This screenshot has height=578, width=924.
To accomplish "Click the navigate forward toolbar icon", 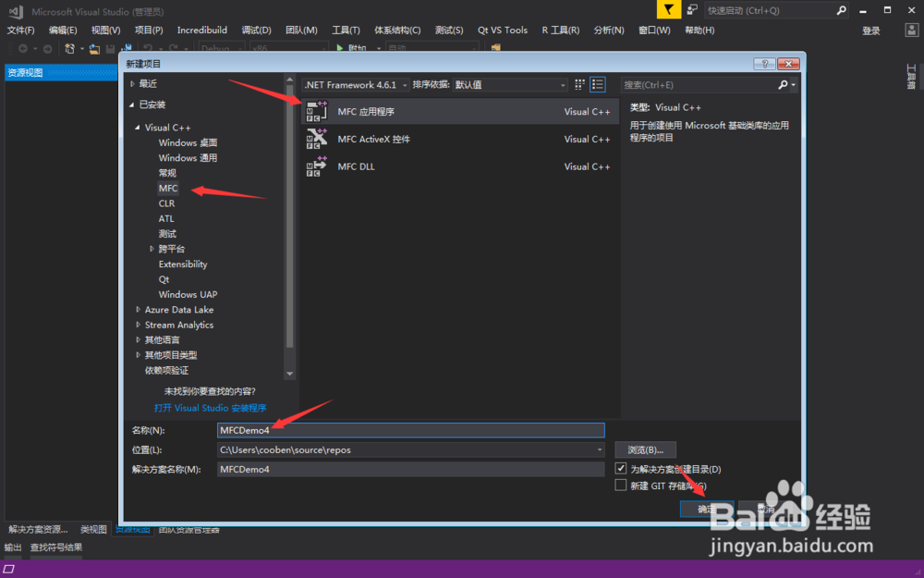I will (x=47, y=49).
